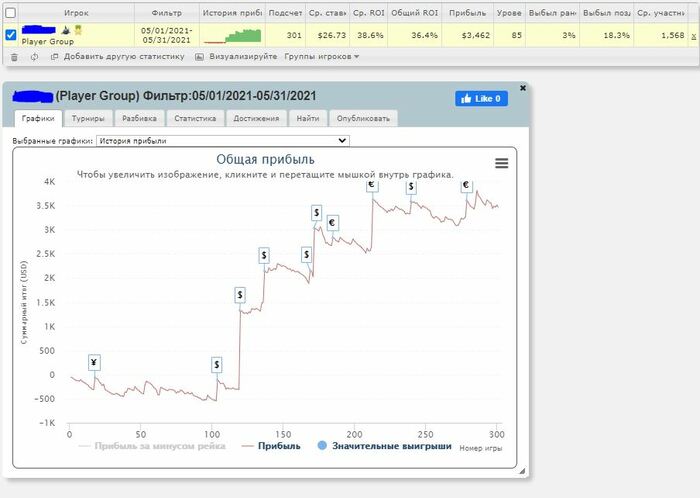
Task: Uncheck the Player Group row checkbox
Action: 11,34
